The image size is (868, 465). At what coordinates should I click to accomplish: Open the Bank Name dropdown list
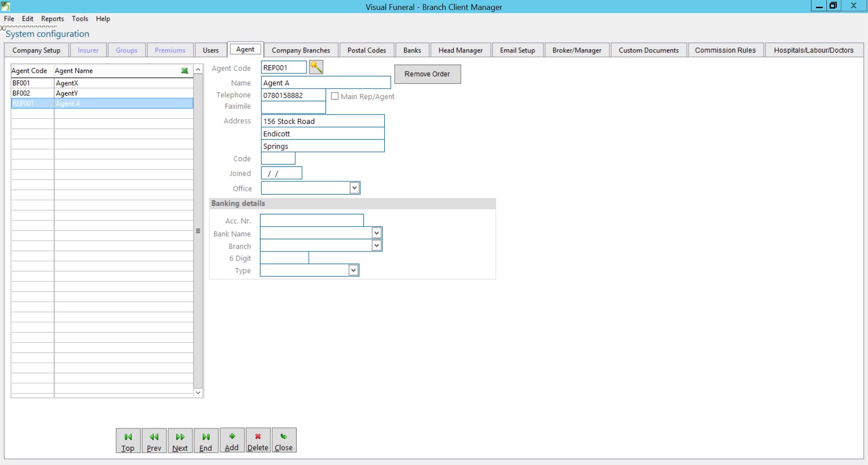pyautogui.click(x=376, y=233)
